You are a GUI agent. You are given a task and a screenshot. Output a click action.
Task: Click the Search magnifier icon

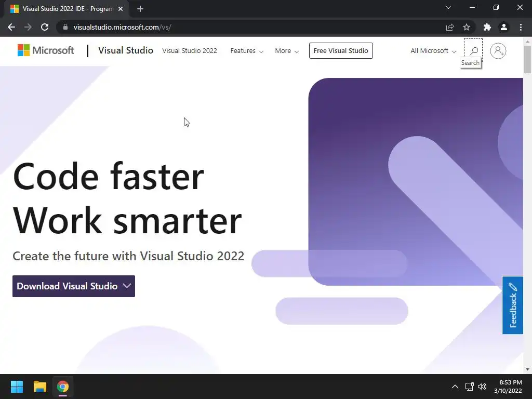pos(473,51)
